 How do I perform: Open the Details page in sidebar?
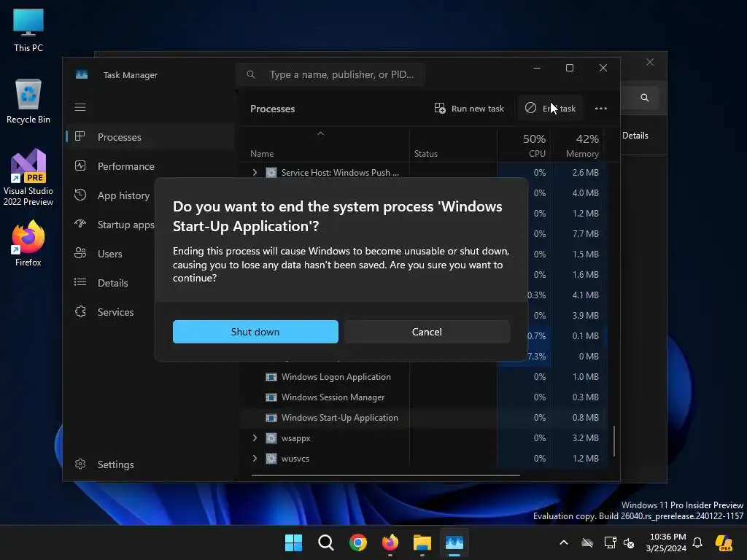tap(112, 283)
